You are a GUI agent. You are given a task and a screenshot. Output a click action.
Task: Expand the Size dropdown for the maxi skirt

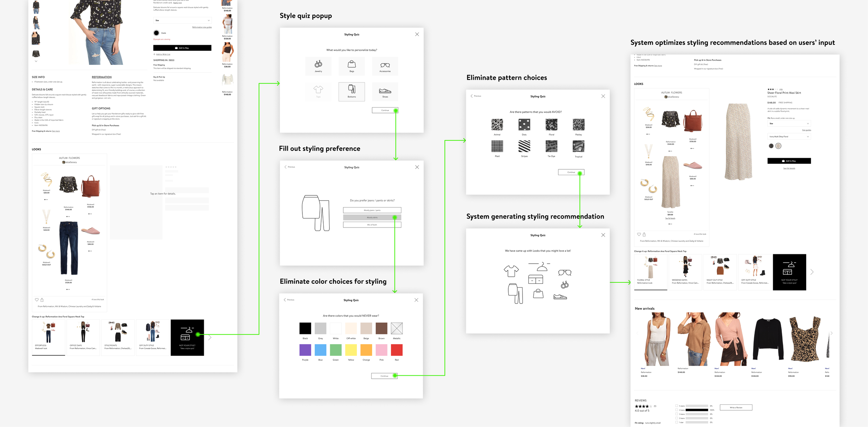(x=789, y=123)
